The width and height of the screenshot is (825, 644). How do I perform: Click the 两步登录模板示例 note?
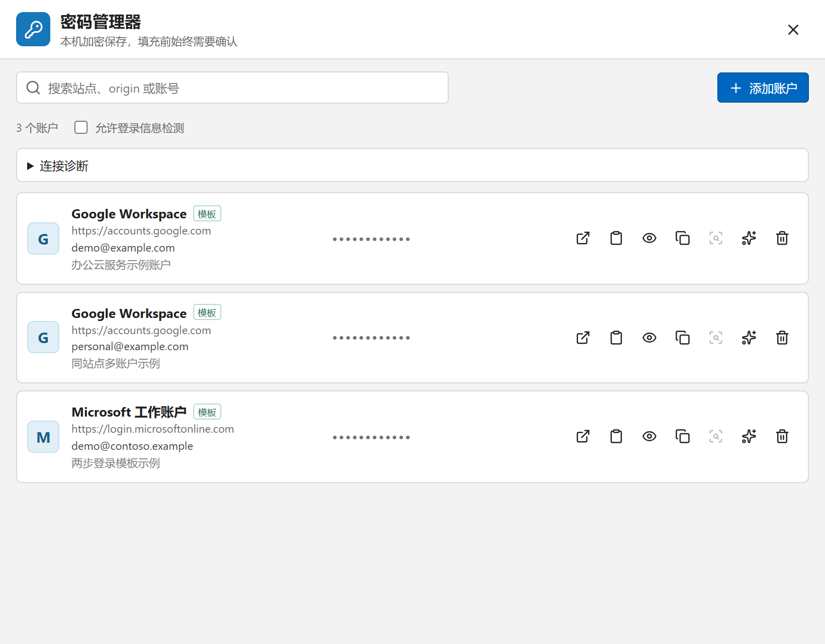pyautogui.click(x=116, y=463)
